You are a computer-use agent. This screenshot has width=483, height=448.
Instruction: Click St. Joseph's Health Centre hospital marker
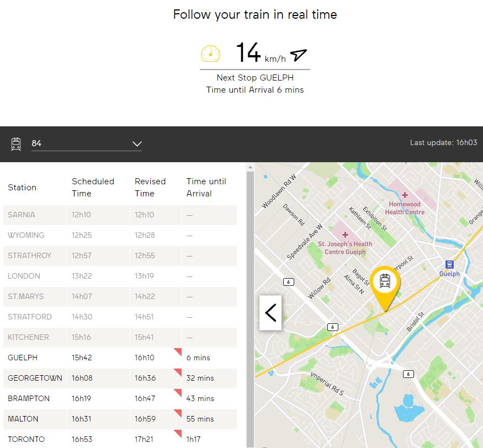coord(345,234)
